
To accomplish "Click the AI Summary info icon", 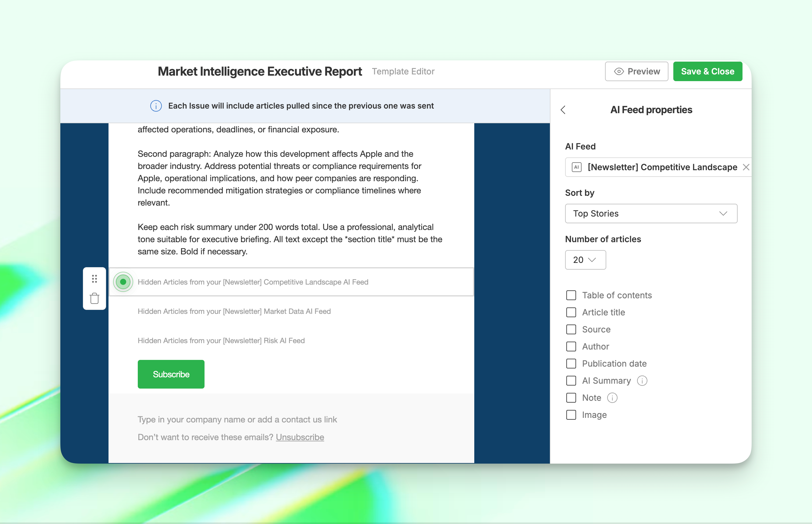I will (642, 381).
